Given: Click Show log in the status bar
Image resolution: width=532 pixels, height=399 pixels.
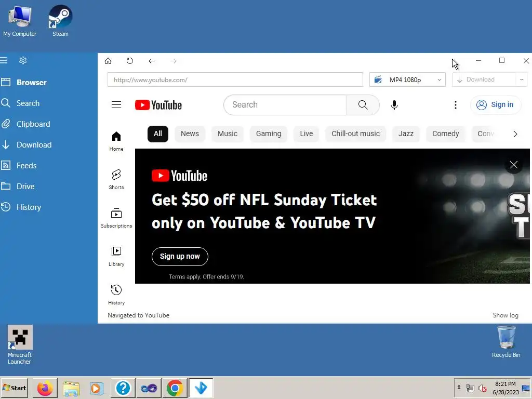Looking at the screenshot, I should 505,315.
